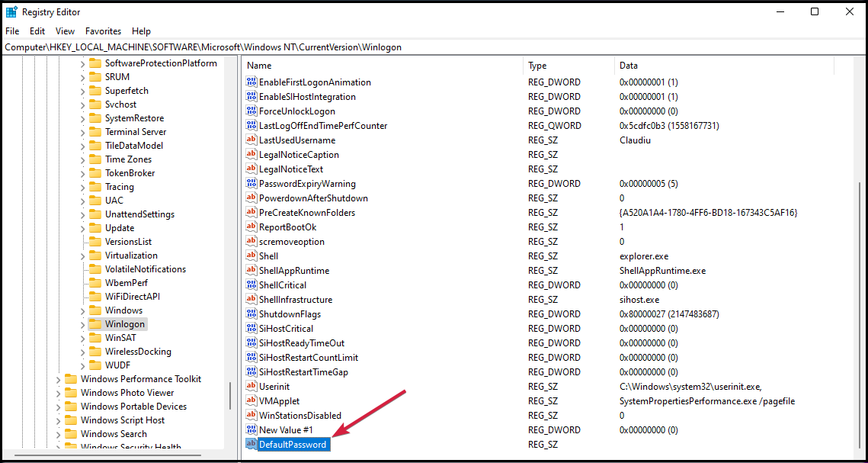868x463 pixels.
Task: Expand the Svchost key chevron
Action: 82,104
